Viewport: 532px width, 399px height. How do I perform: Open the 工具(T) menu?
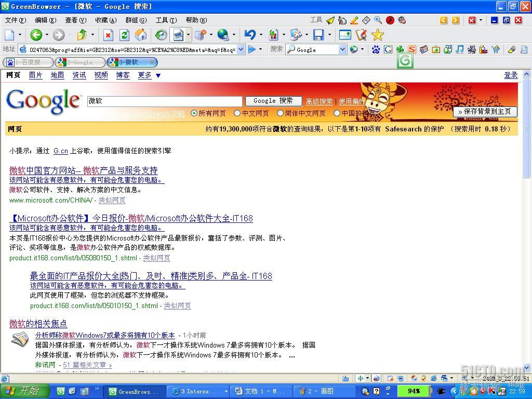166,20
